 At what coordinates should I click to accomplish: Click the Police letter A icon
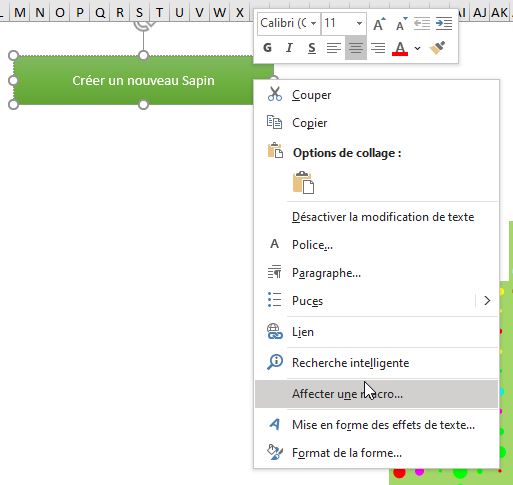point(274,244)
